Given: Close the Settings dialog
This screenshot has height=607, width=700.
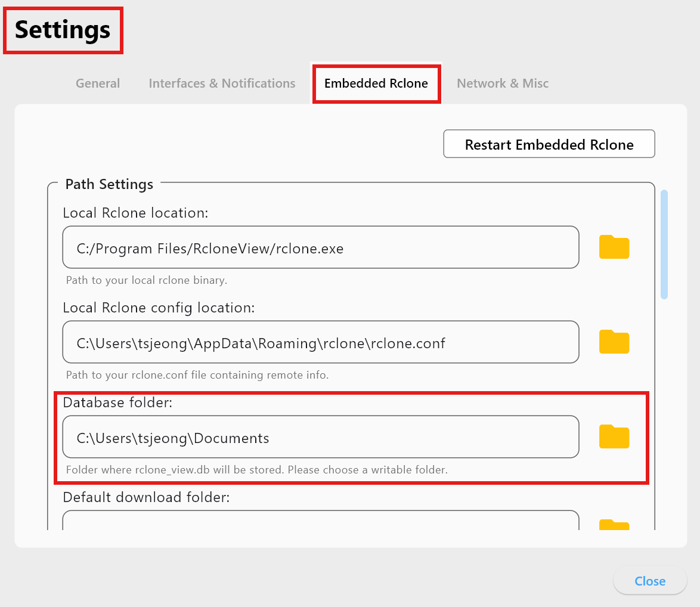Looking at the screenshot, I should 649,581.
